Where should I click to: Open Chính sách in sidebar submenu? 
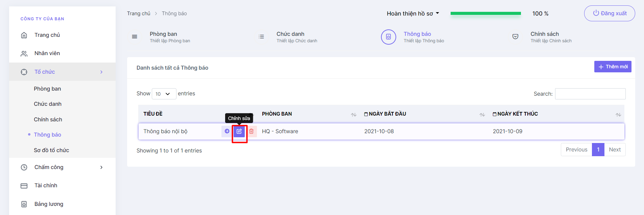coord(48,119)
